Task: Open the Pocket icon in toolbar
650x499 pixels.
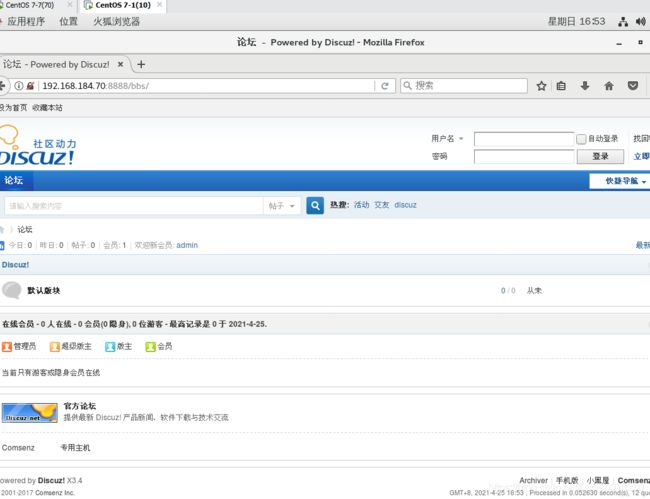Action: click(633, 86)
